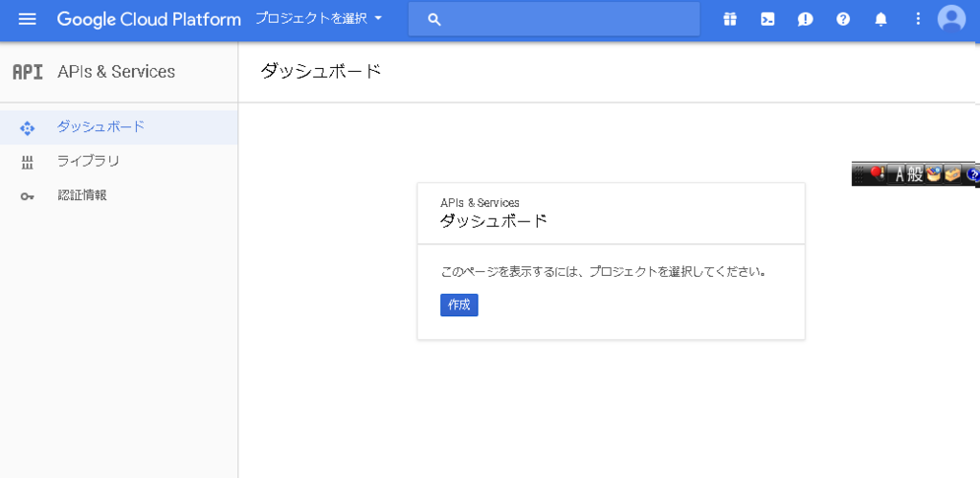Image resolution: width=980 pixels, height=478 pixels.
Task: Open the notifications bell
Action: point(880,19)
